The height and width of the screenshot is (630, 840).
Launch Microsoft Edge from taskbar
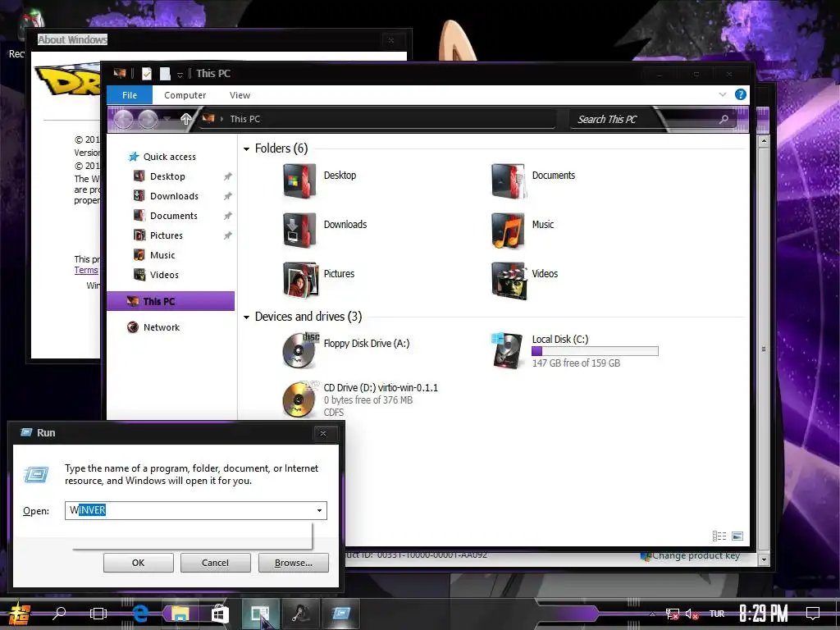[x=140, y=614]
